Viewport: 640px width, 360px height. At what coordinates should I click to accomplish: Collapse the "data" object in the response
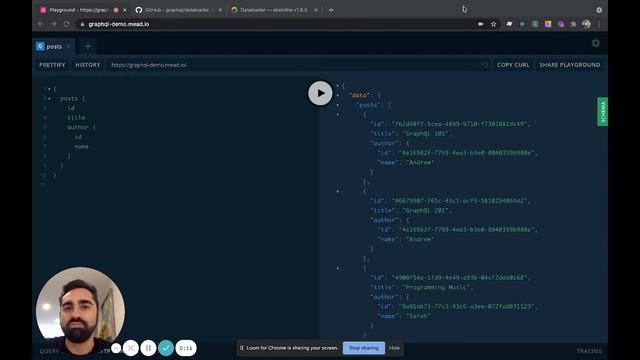[338, 95]
